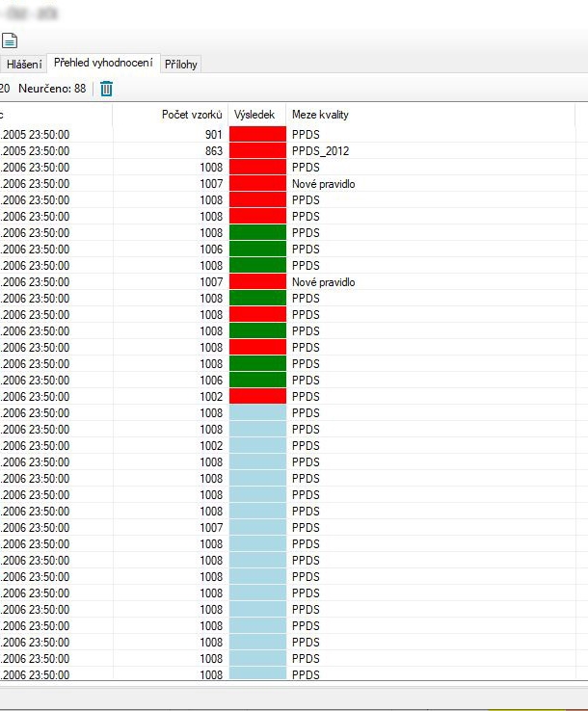Click the date cell in the 901 row
Screen dimensions: 588x711
point(56,135)
